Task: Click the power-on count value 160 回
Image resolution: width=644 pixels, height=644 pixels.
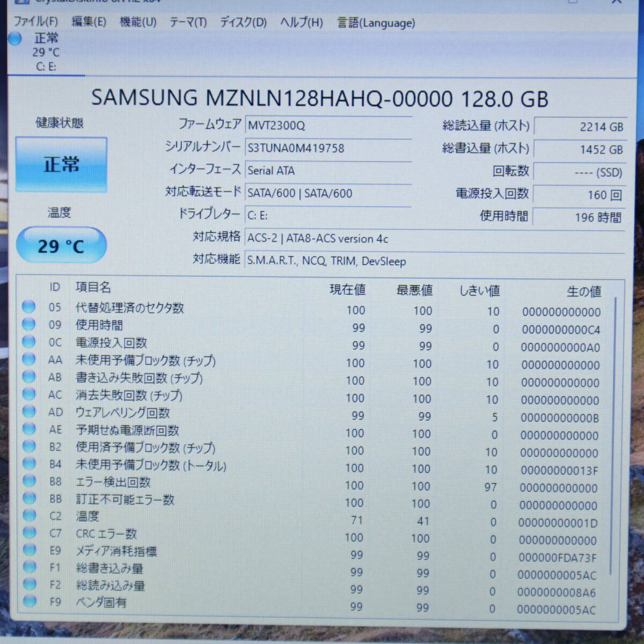Action: [x=580, y=195]
